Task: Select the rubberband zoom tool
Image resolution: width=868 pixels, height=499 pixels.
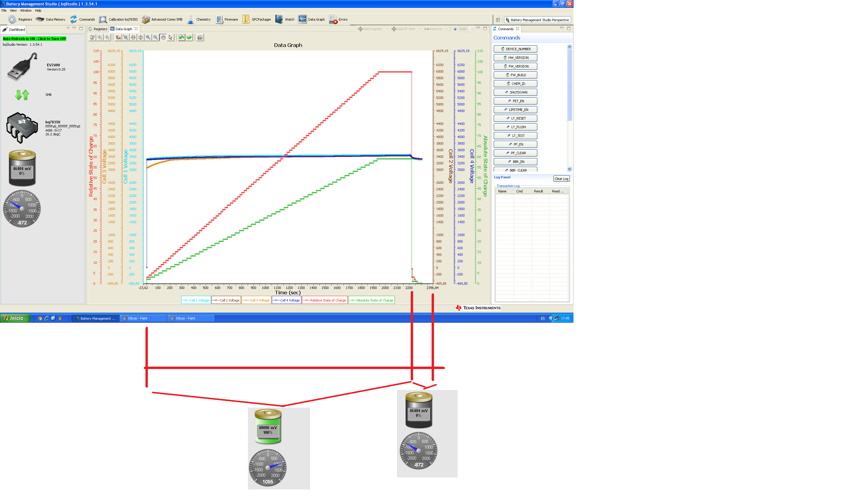Action: [x=126, y=37]
